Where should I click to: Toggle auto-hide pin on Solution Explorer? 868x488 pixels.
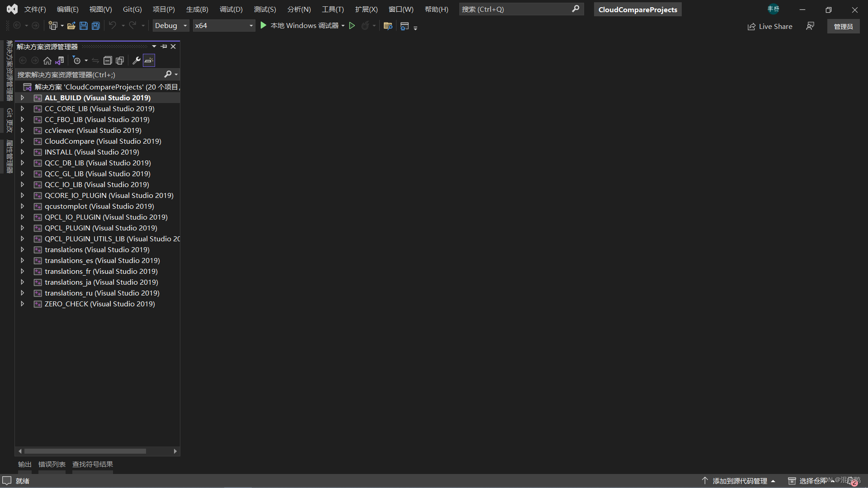pyautogui.click(x=164, y=47)
